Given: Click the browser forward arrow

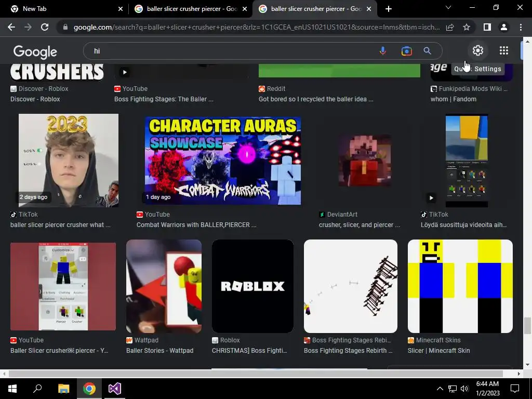Looking at the screenshot, I should coord(28,27).
